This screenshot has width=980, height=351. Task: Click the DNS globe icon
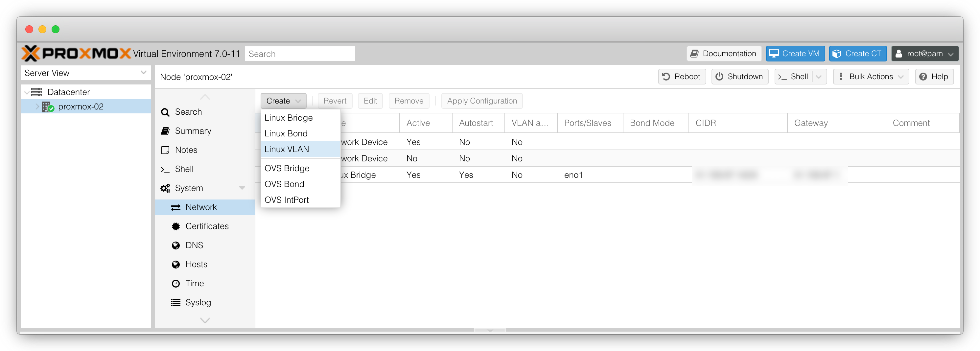tap(175, 245)
